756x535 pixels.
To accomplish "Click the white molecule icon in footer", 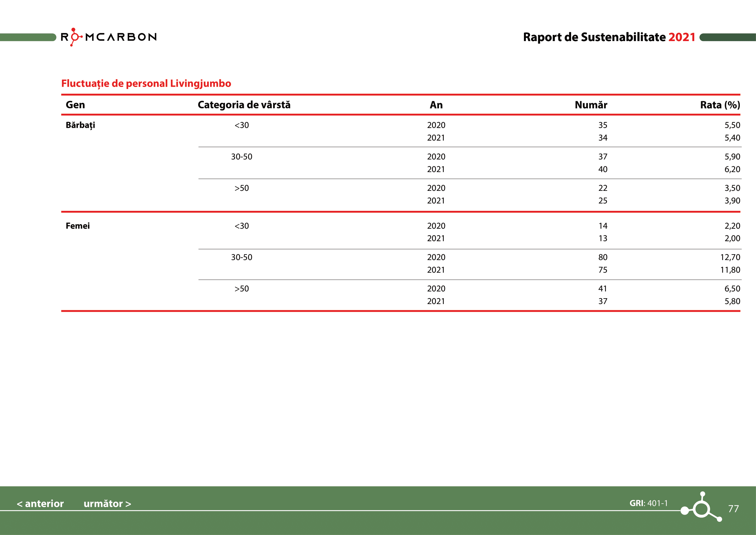I will coord(701,509).
